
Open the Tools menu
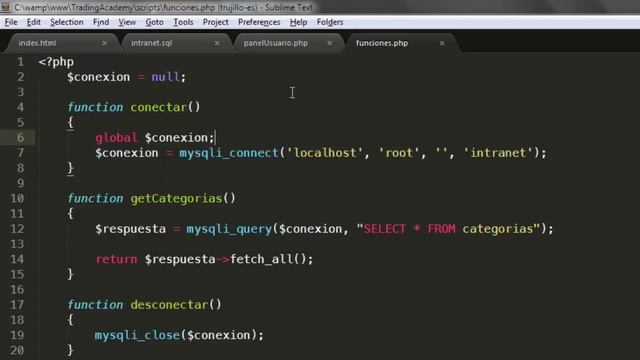183,22
